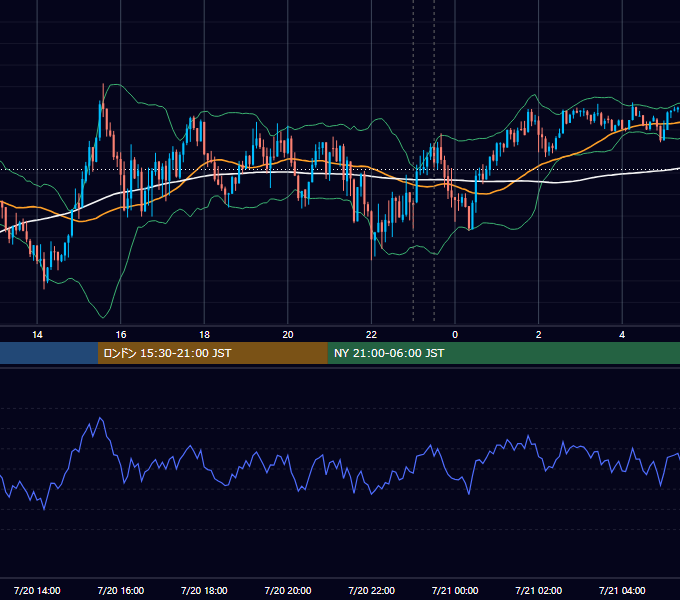
Task: Click the 7/21 00:00 time label
Action: click(x=455, y=590)
